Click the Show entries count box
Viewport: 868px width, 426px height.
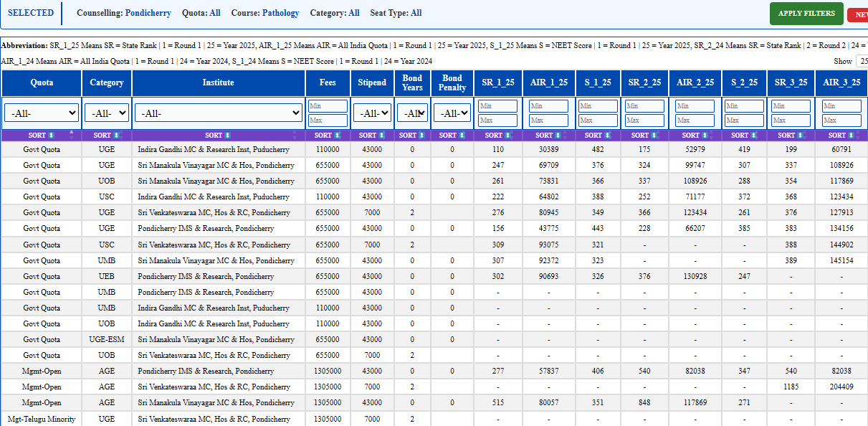point(861,62)
